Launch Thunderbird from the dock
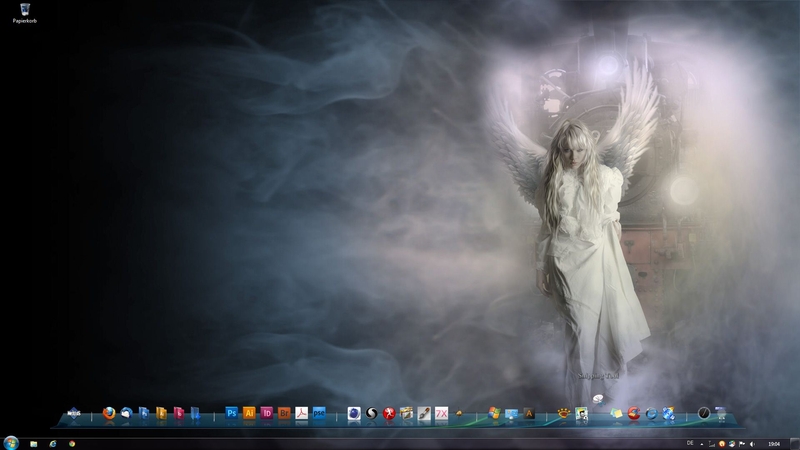Image resolution: width=800 pixels, height=450 pixels. [127, 413]
